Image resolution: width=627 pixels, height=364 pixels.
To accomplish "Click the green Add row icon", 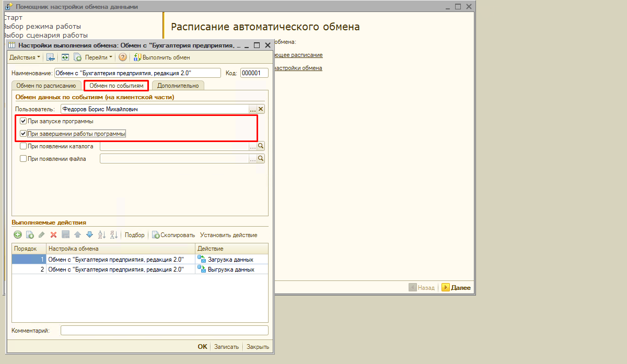I will pyautogui.click(x=18, y=235).
